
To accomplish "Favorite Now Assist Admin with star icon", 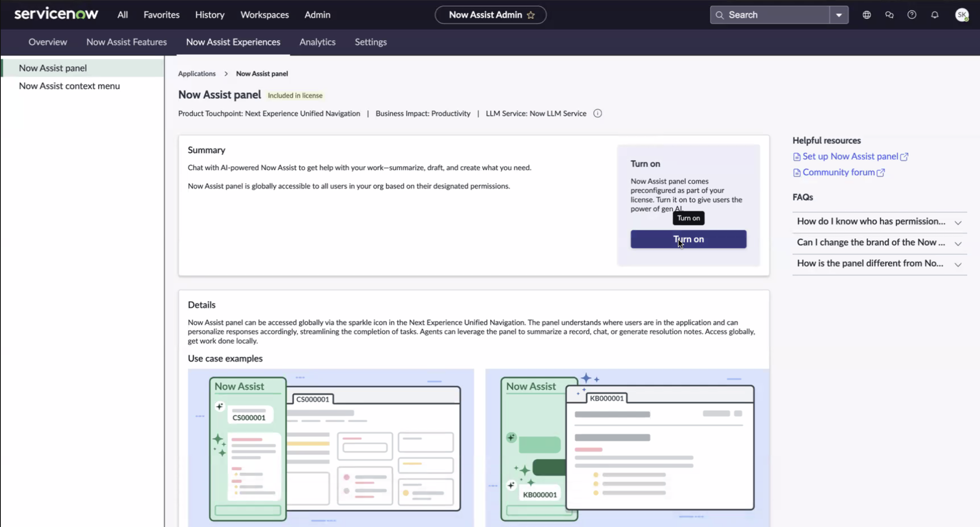I will click(x=531, y=15).
